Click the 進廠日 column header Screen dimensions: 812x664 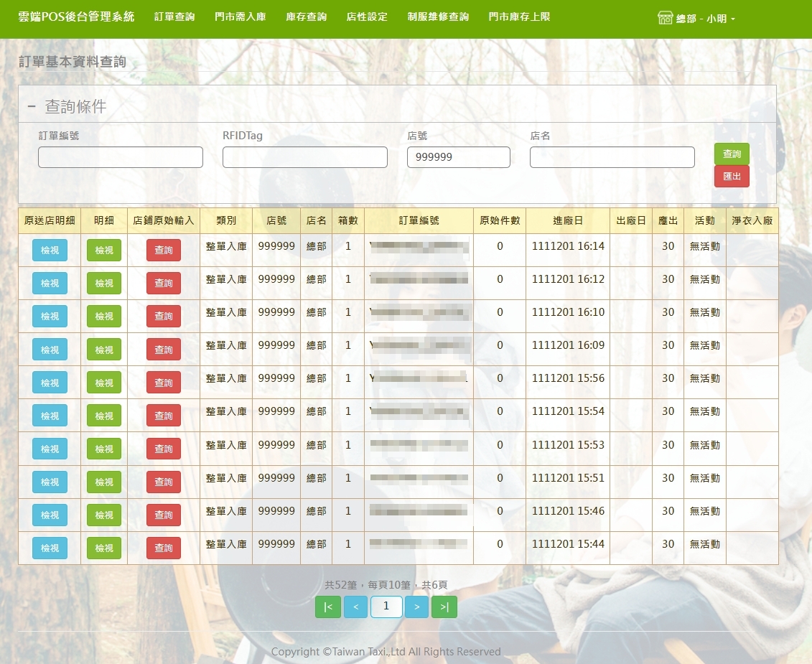point(568,220)
